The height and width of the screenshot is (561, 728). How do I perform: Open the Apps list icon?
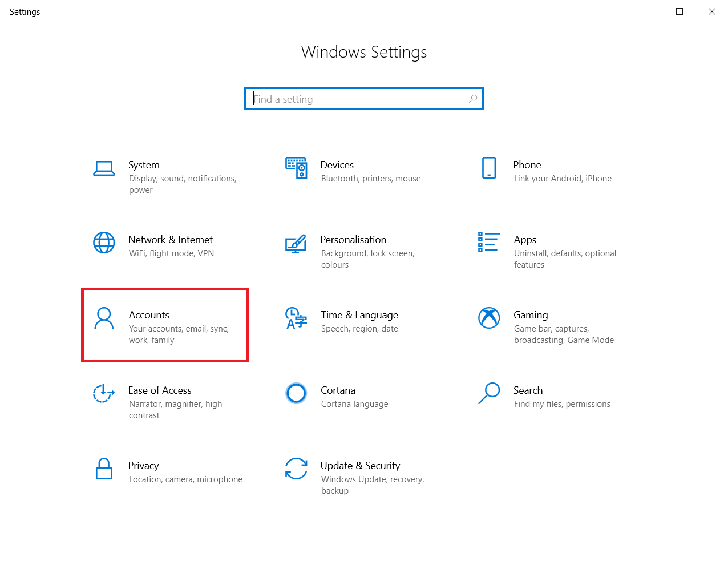489,242
